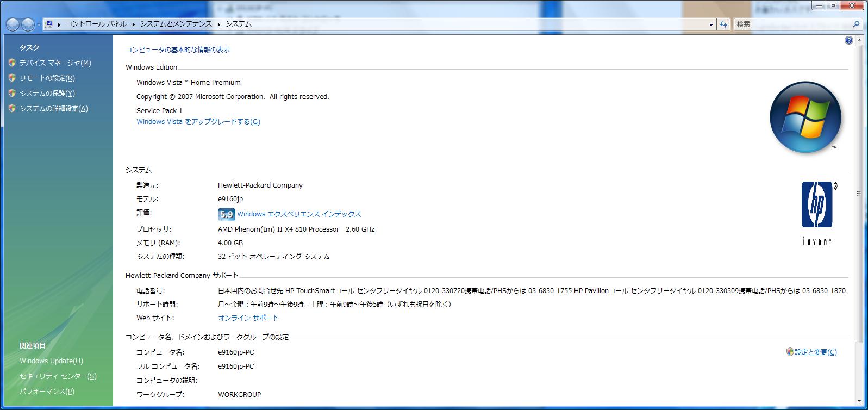This screenshot has width=868, height=410.
Task: Open デバイス マネージャ(M) from the task list
Action: click(55, 63)
